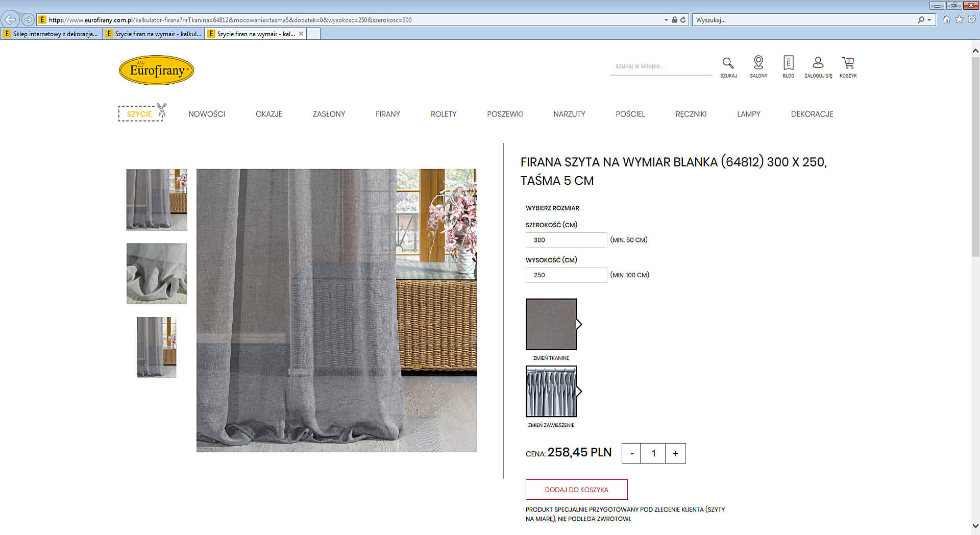
Task: Switch to the Sklep internetowy z dekoracja tab
Action: coord(51,34)
